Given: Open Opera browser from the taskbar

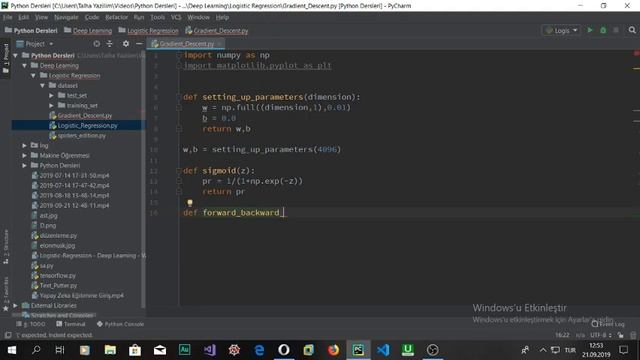Looking at the screenshot, I should pyautogui.click(x=284, y=350).
